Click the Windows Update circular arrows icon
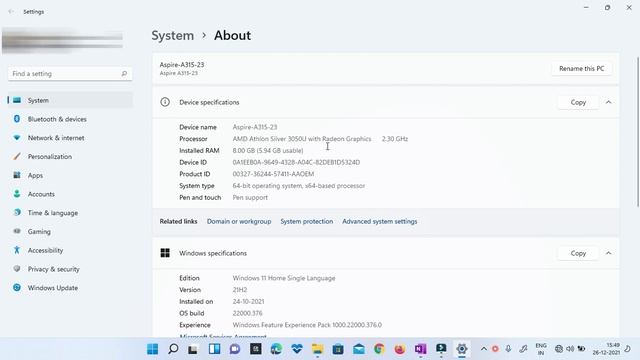Screen dimensions: 640x360 click(17, 288)
